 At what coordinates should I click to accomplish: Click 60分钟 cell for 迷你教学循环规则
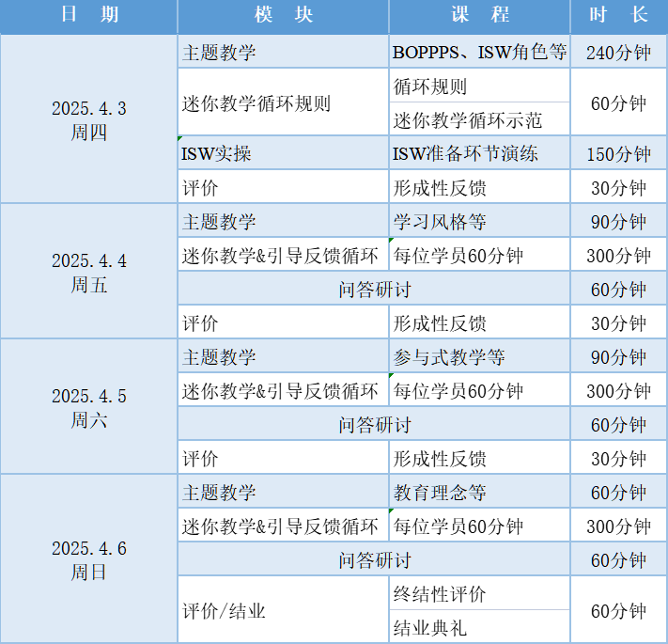[x=619, y=102]
